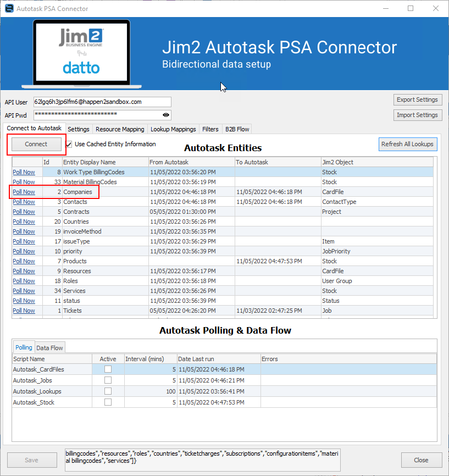449x476 pixels.
Task: Sort by From Autotask column header
Action: coord(192,162)
